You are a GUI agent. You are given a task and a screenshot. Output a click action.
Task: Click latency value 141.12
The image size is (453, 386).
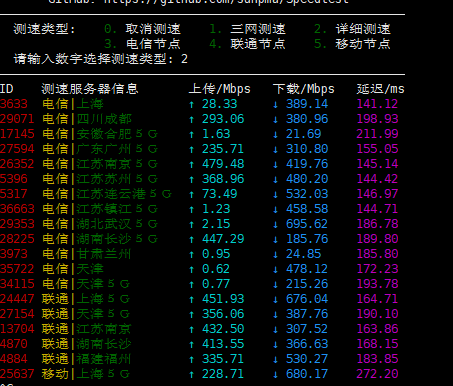(377, 104)
